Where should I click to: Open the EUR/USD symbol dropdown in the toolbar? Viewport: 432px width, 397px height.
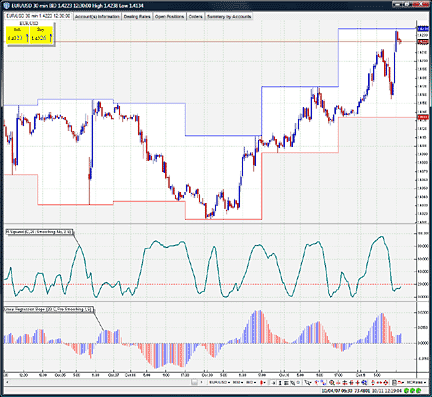click(x=219, y=382)
